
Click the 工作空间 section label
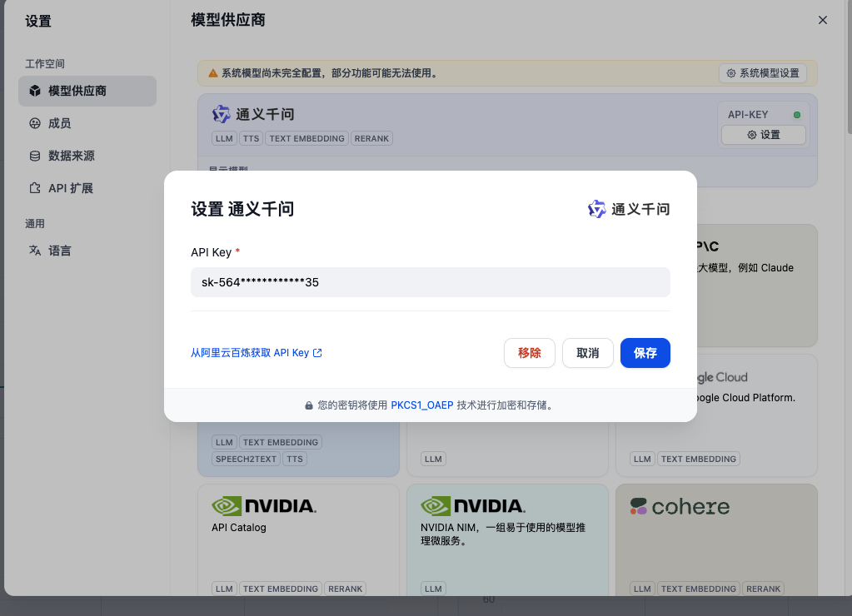coord(45,63)
